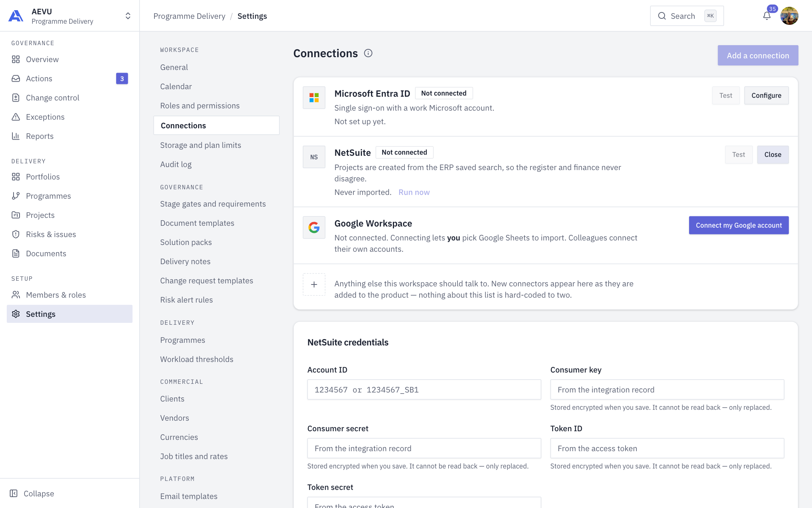Click the Microsoft Entra ID logo
This screenshot has width=812, height=508.
(314, 97)
